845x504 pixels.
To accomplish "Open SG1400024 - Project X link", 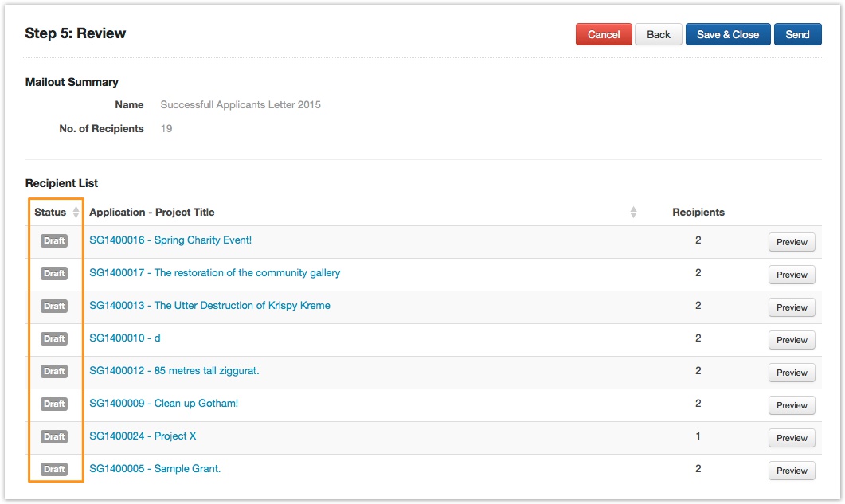I will pos(143,436).
